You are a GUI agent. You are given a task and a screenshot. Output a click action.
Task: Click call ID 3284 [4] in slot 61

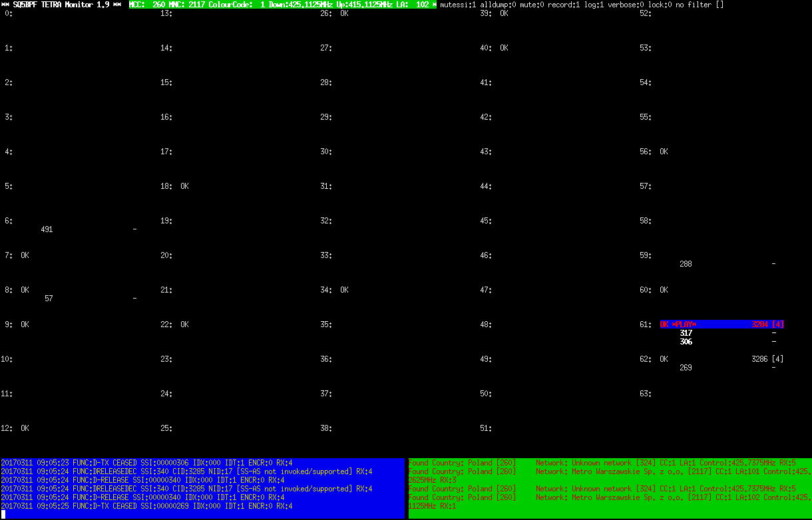point(767,325)
